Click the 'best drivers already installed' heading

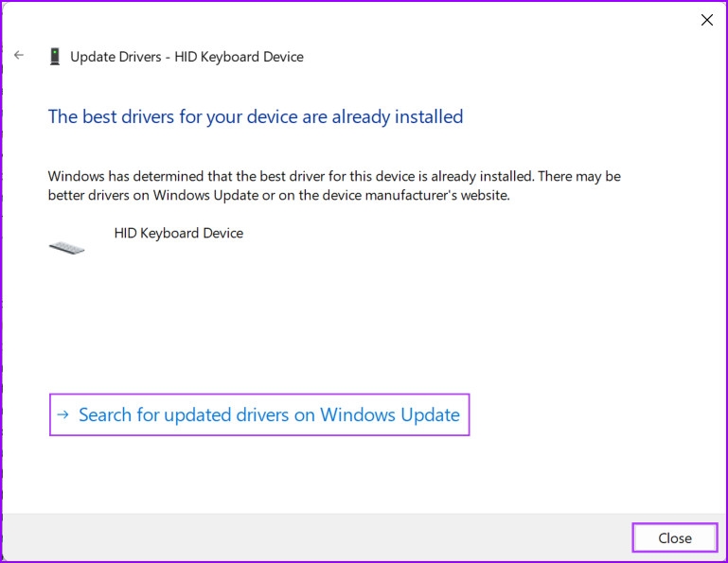pos(256,117)
